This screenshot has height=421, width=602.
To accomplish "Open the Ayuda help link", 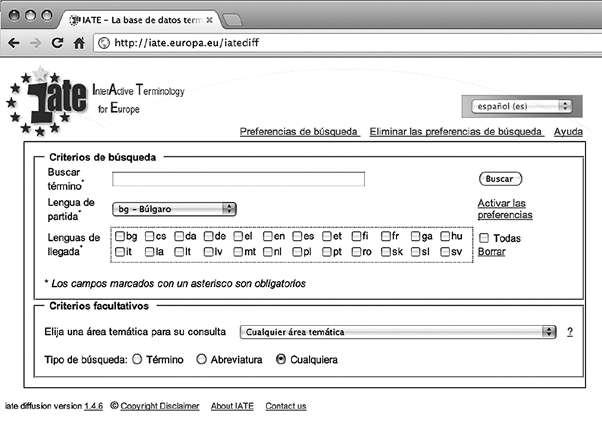I will (x=568, y=132).
